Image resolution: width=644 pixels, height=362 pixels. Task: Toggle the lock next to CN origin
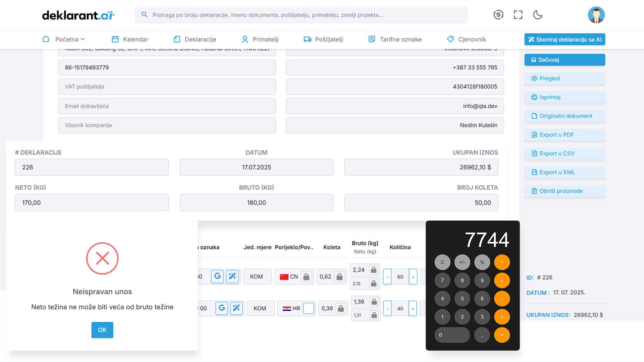click(306, 277)
